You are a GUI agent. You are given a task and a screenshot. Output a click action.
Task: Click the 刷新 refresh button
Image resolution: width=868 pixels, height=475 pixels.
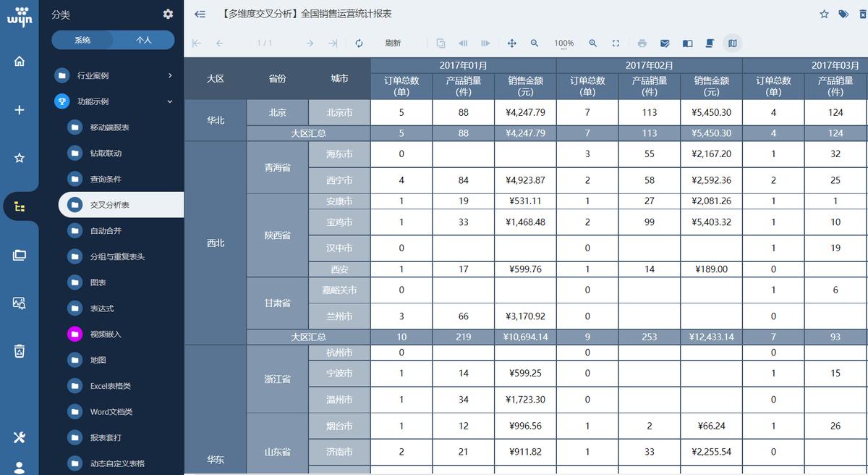[392, 43]
